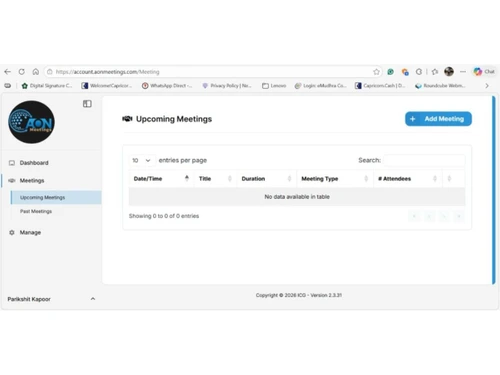The height and width of the screenshot is (375, 500).
Task: Click the Add Meeting button
Action: click(x=438, y=119)
